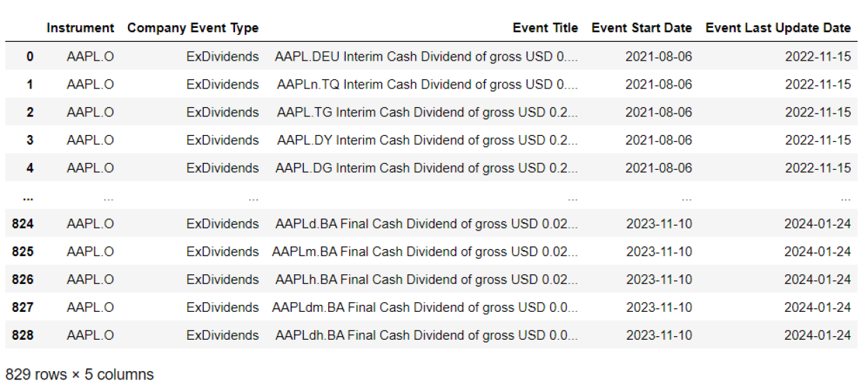
Task: Click the AAPLm.BA Final Cash Dividend cell
Action: pos(425,251)
